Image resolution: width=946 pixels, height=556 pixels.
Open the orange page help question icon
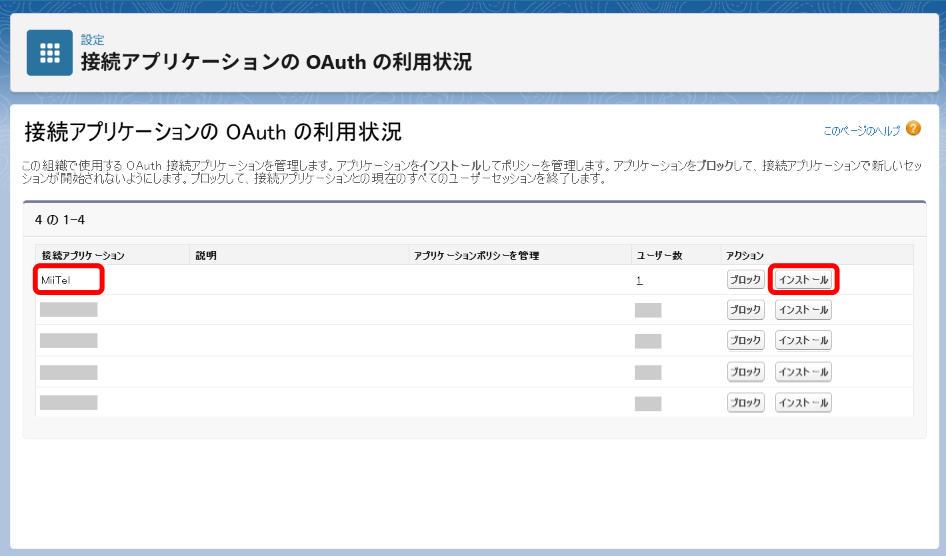point(913,128)
